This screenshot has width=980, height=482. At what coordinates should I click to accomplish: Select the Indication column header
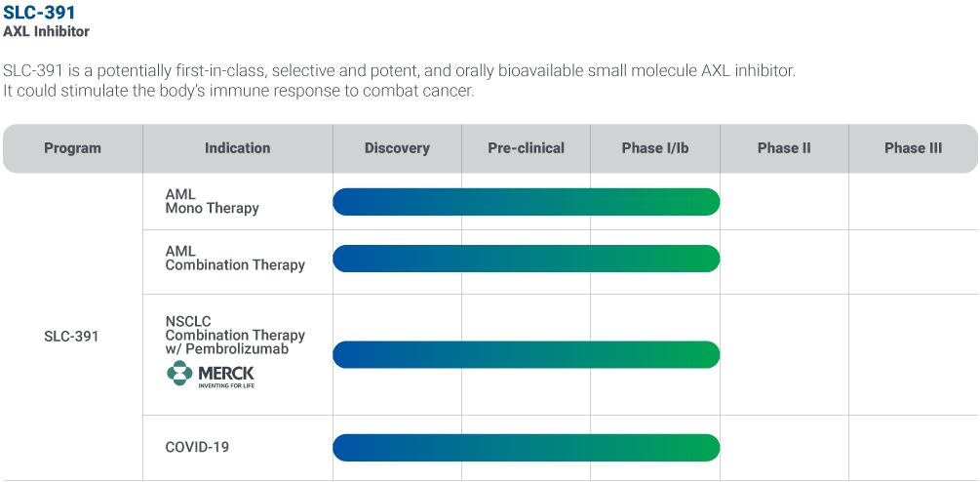237,148
